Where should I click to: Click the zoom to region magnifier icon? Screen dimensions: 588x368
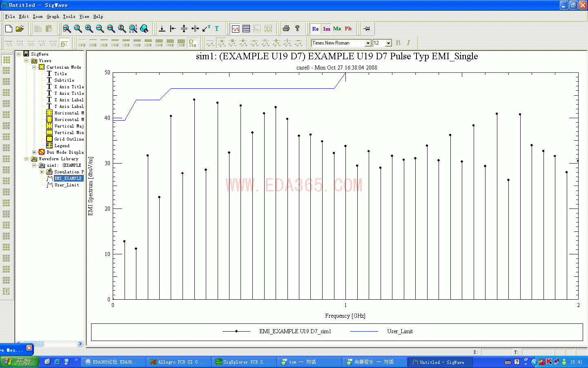tap(67, 29)
